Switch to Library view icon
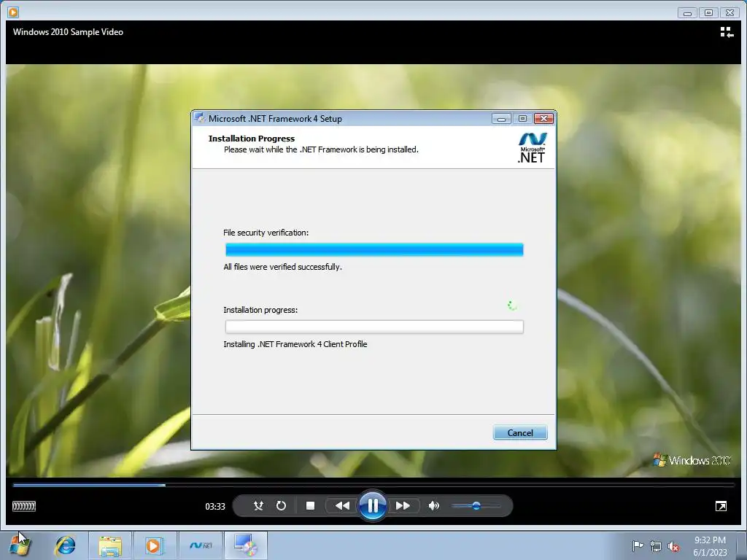 click(727, 32)
